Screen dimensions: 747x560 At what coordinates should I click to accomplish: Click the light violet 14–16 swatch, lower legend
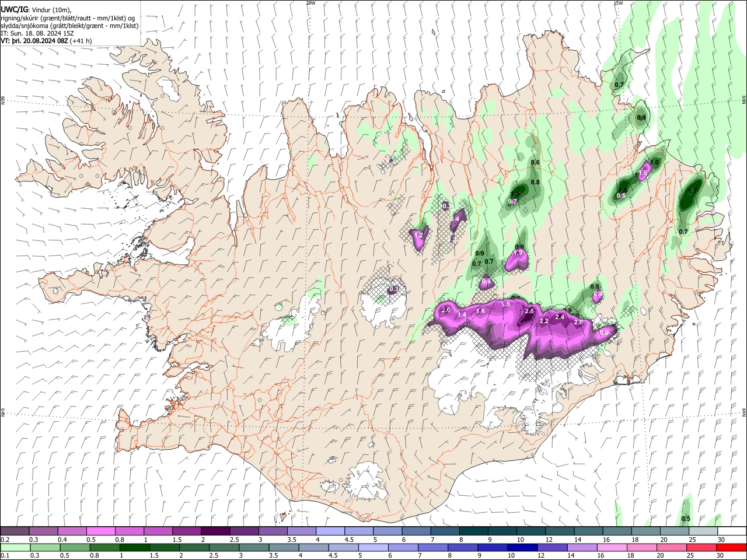click(581, 547)
